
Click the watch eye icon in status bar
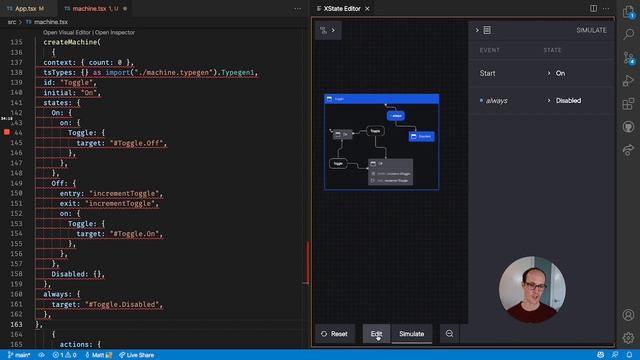pos(41,355)
